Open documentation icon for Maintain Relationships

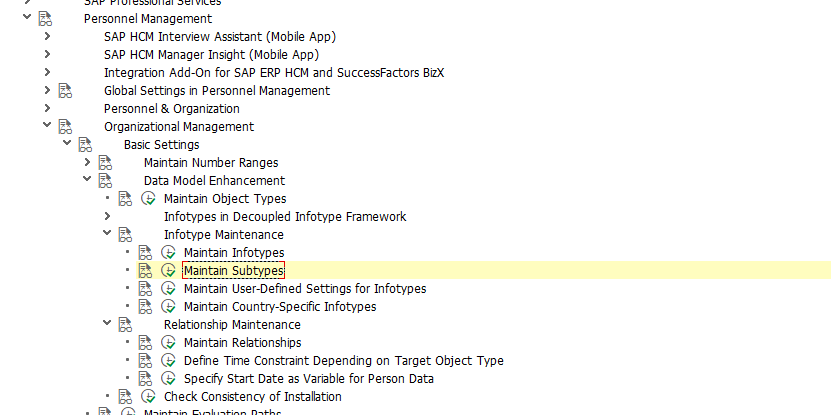point(145,343)
